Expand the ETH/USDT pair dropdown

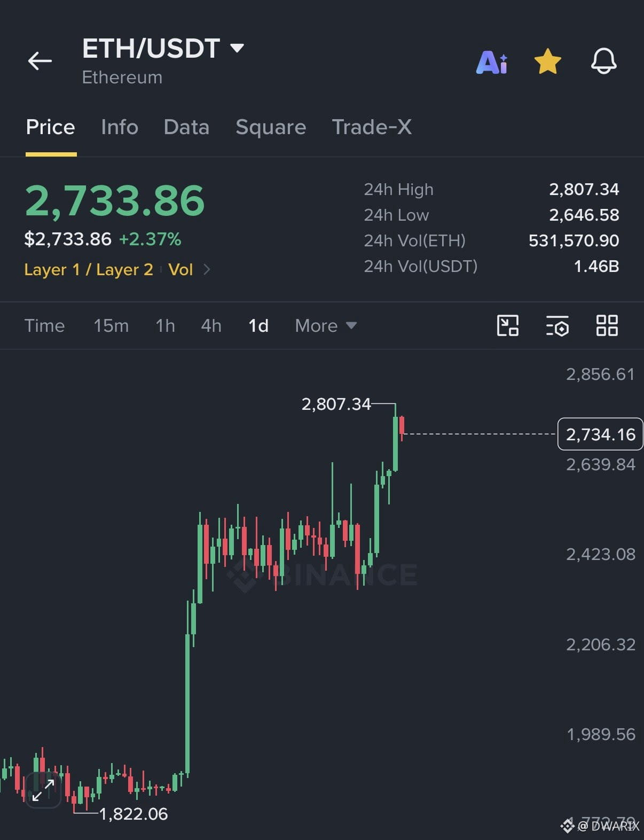click(237, 49)
